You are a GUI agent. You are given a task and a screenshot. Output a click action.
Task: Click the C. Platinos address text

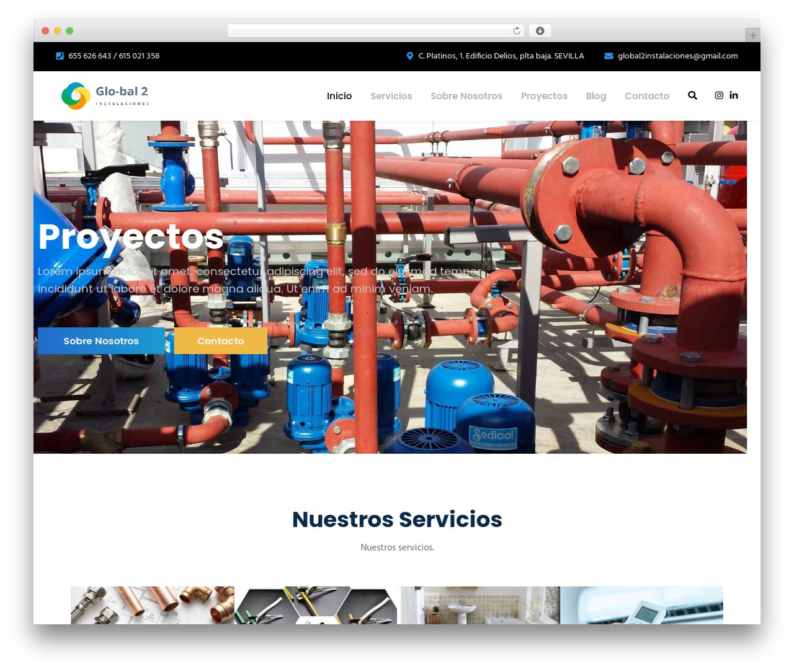point(501,56)
